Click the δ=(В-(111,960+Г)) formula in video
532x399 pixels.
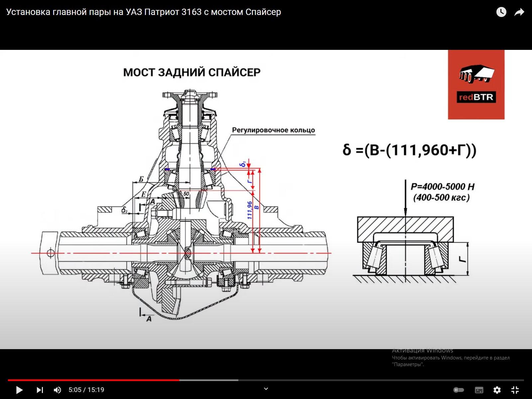(409, 150)
